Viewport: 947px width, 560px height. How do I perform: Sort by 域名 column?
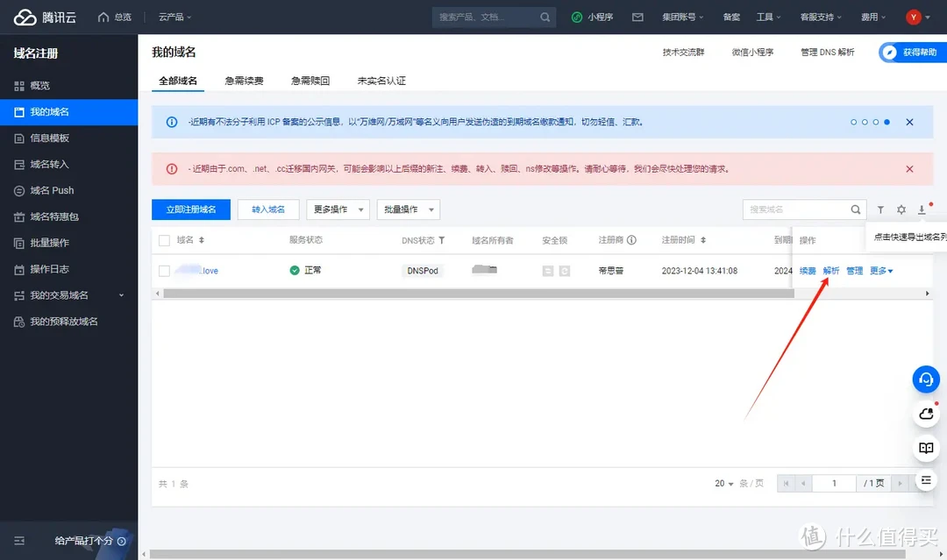coord(201,240)
